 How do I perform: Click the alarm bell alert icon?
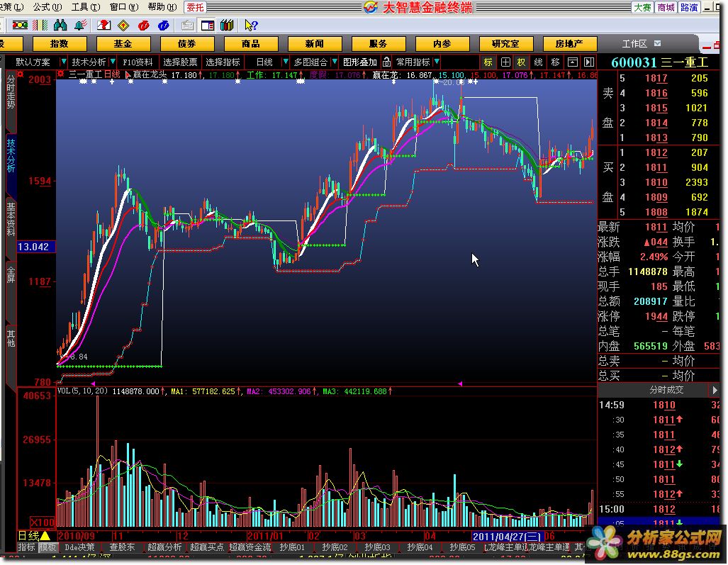(80, 25)
